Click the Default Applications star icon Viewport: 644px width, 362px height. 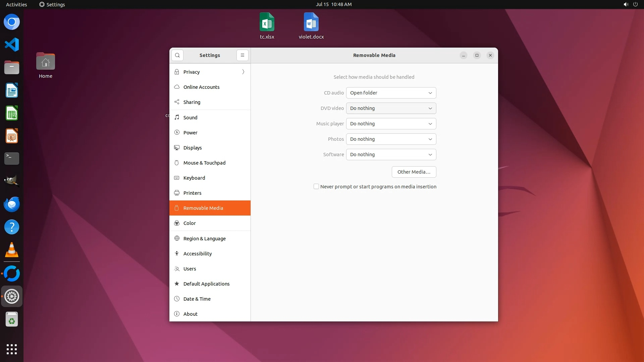click(177, 284)
